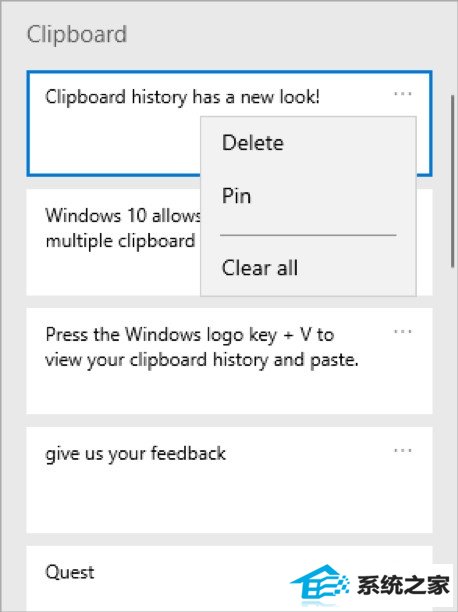Open the ellipsis menu on the "Press the Windows logo key" item
Screen dimensions: 458x612
coord(403,332)
